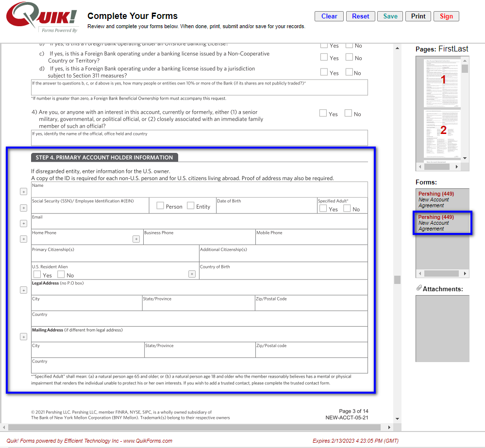This screenshot has height=448, width=485.
Task: Click the plus icon inside the Home Phone field
Action: (x=136, y=239)
